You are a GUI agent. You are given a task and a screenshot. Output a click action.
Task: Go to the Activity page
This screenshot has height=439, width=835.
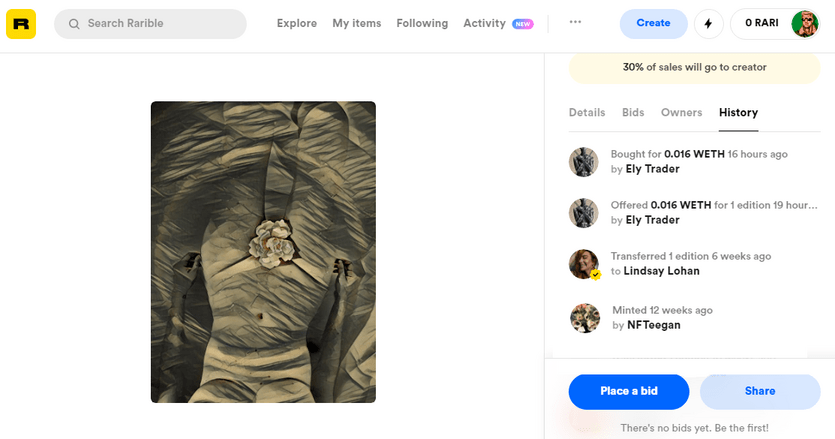(484, 23)
